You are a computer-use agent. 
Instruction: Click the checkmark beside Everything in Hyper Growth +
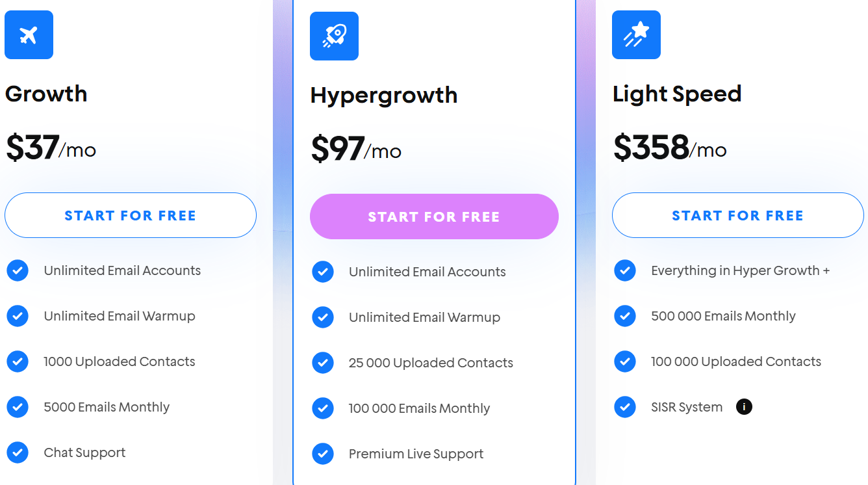[624, 270]
